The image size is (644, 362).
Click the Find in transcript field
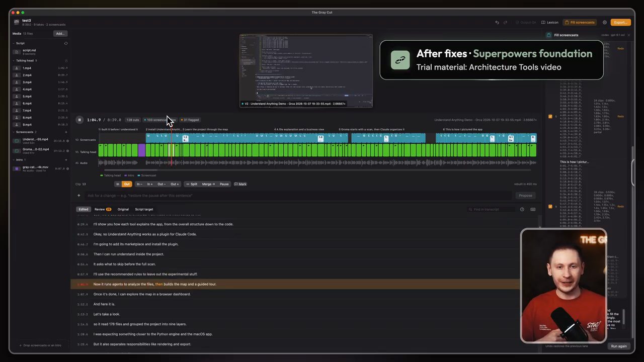point(491,209)
